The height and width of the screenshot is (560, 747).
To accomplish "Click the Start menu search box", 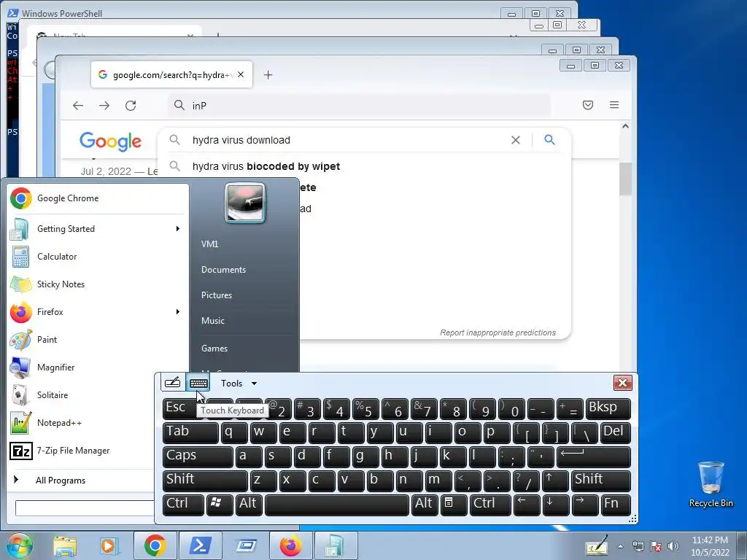I will [x=85, y=507].
